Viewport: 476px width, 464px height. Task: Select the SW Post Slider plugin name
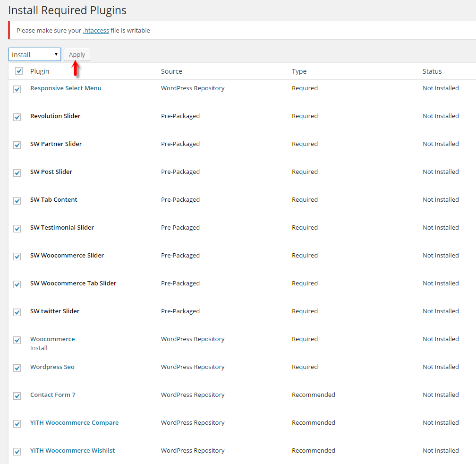point(51,172)
